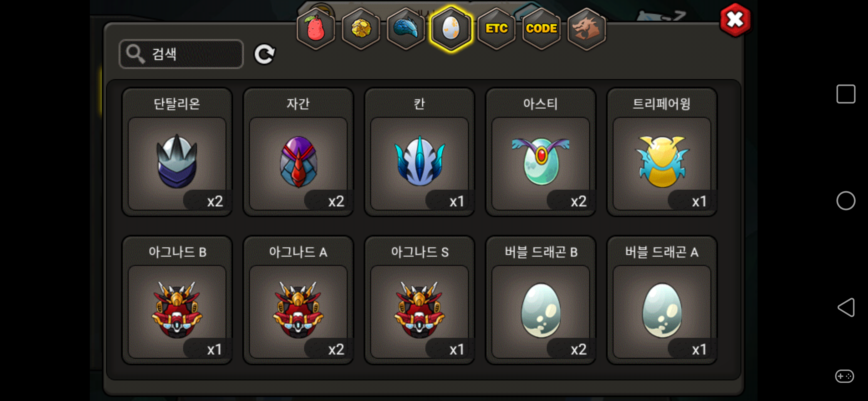Choose the 아그나드 B egg
The width and height of the screenshot is (868, 401).
point(177,300)
